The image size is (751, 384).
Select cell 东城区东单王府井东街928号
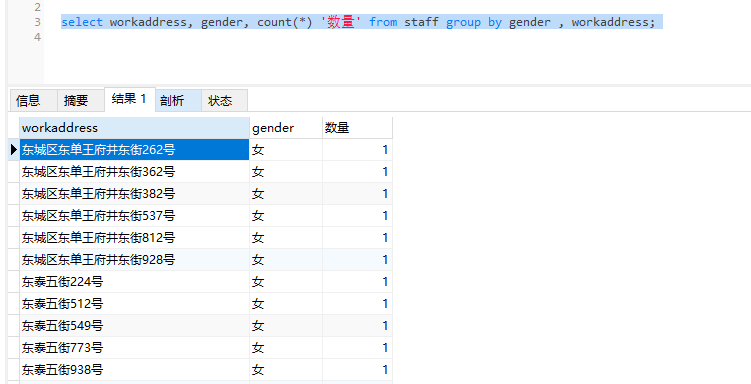[x=134, y=260]
